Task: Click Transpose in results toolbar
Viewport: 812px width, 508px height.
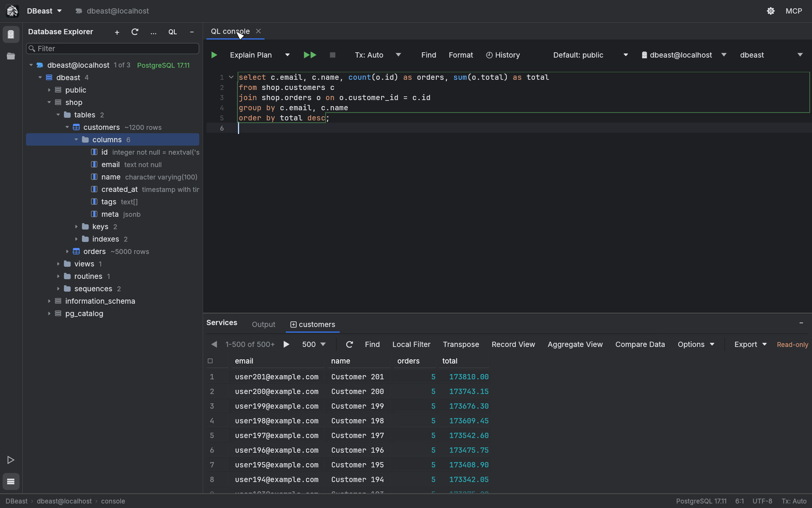Action: coord(461,344)
